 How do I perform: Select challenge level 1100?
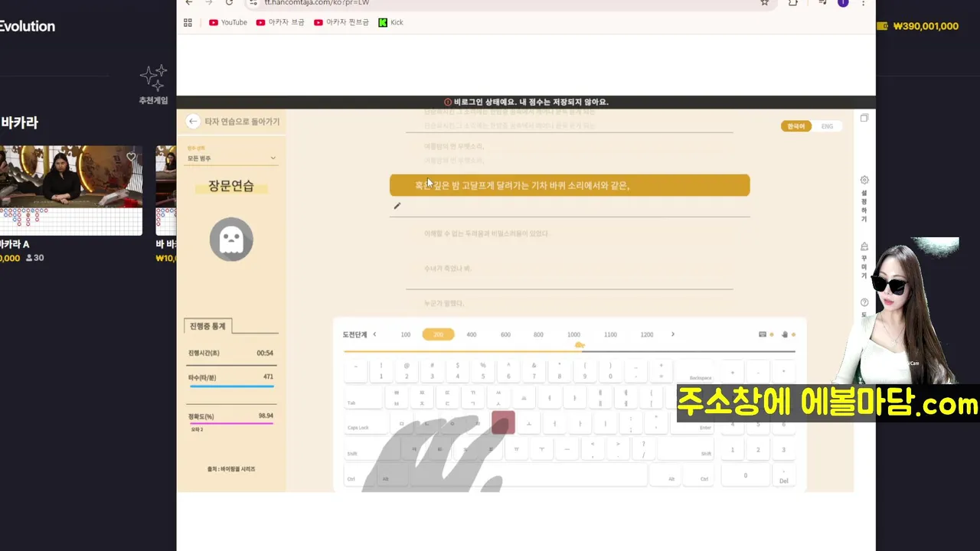pyautogui.click(x=610, y=334)
